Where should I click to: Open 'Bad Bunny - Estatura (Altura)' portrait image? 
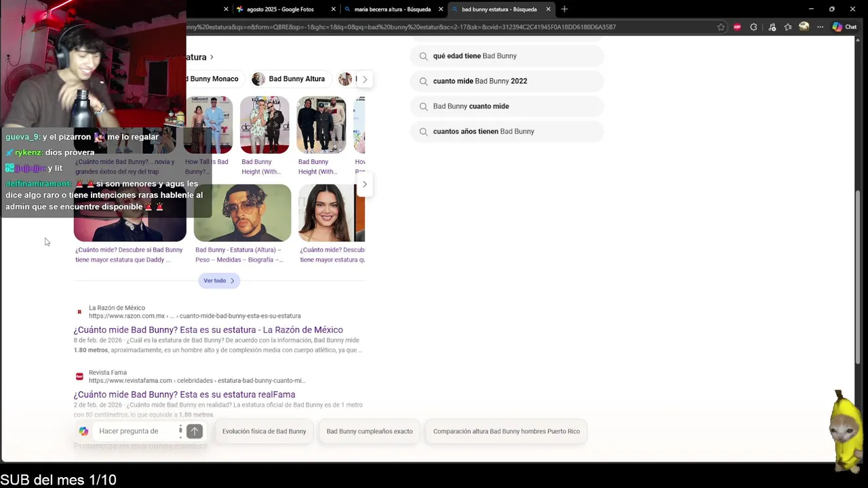point(242,213)
